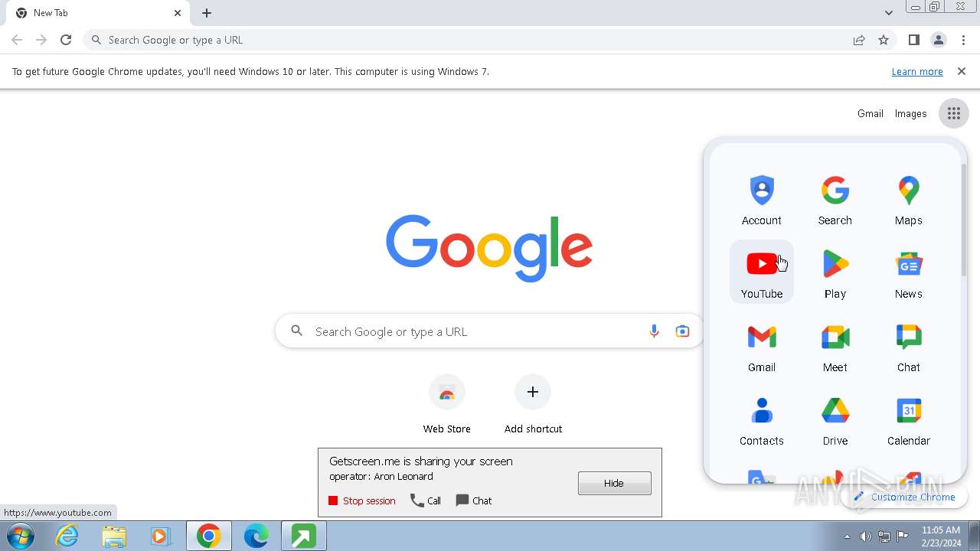Screen dimensions: 980x551
Task: Open Google Calendar app icon
Action: point(908,420)
